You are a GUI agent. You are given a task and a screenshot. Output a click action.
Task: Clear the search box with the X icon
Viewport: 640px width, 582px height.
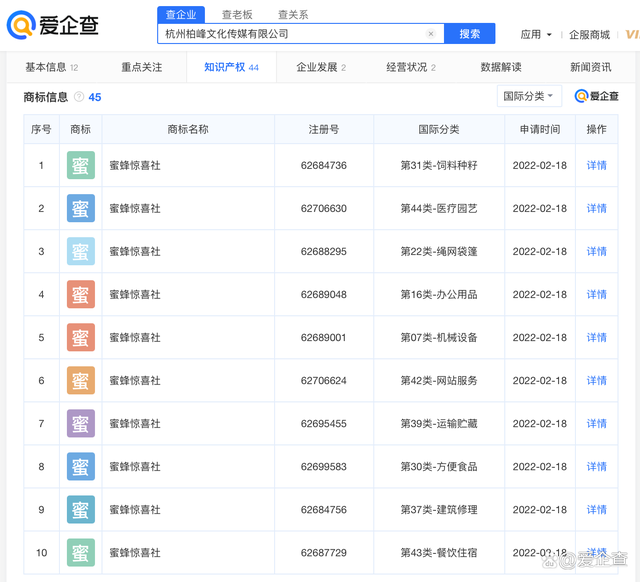tap(431, 34)
